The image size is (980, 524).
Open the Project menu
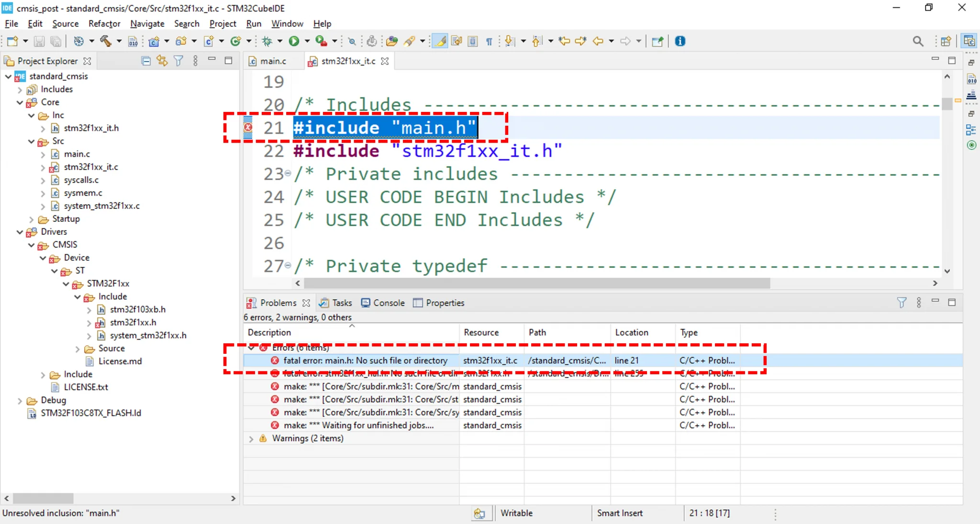point(223,23)
